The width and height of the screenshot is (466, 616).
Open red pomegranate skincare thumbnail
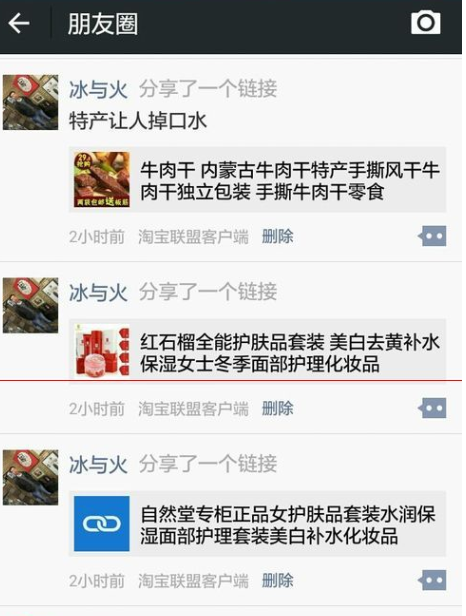102,351
